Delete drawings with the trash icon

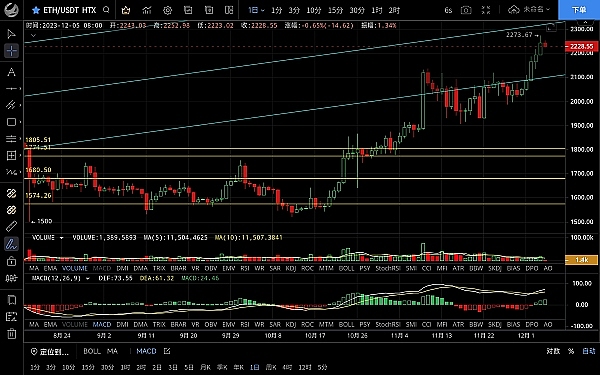click(x=11, y=333)
